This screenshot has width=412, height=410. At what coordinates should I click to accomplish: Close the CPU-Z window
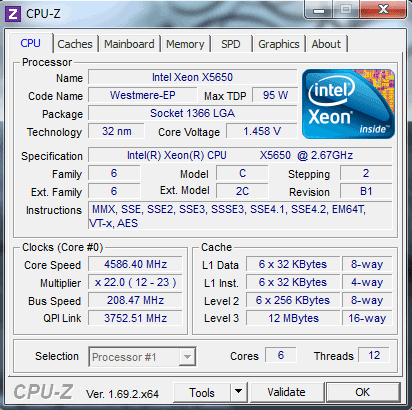coord(383,9)
